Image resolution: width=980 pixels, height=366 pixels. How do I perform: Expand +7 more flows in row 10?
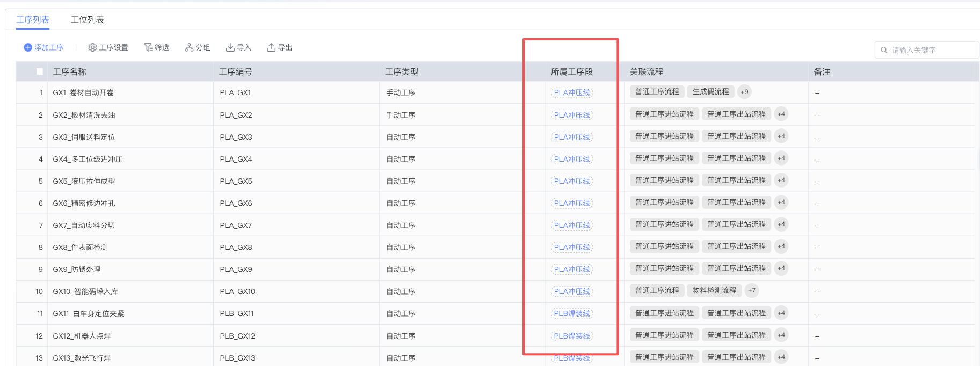(752, 291)
